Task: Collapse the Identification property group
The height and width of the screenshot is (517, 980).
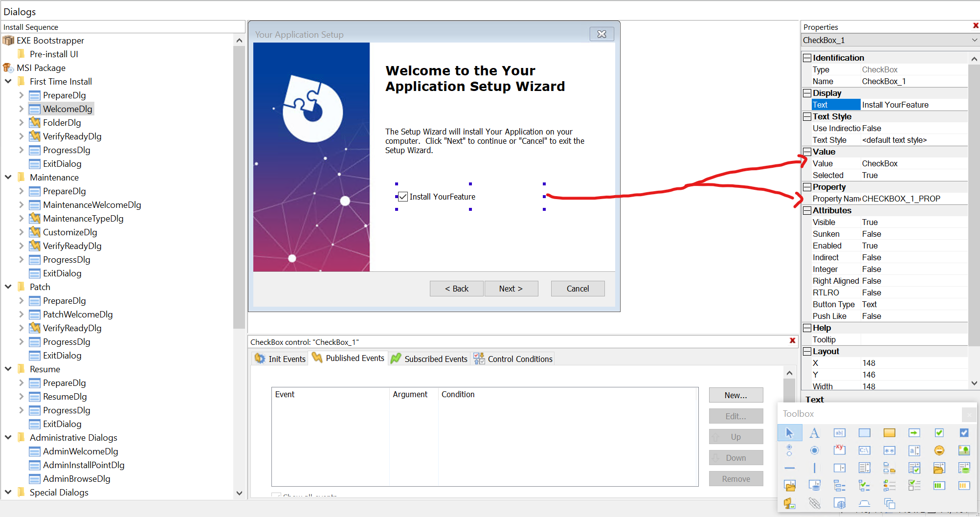Action: coord(807,58)
